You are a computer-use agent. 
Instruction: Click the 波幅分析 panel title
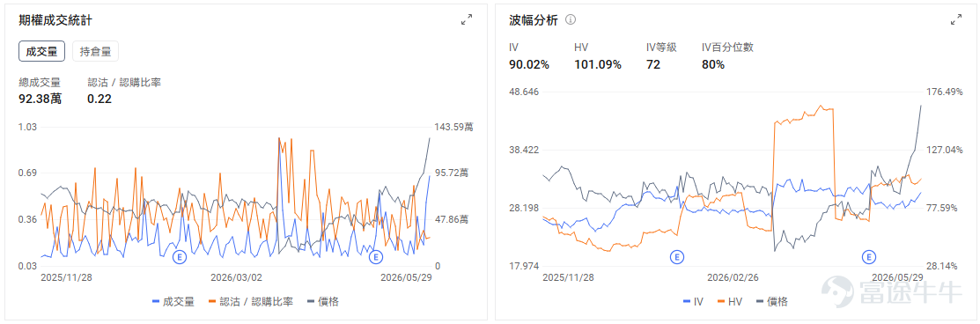533,20
